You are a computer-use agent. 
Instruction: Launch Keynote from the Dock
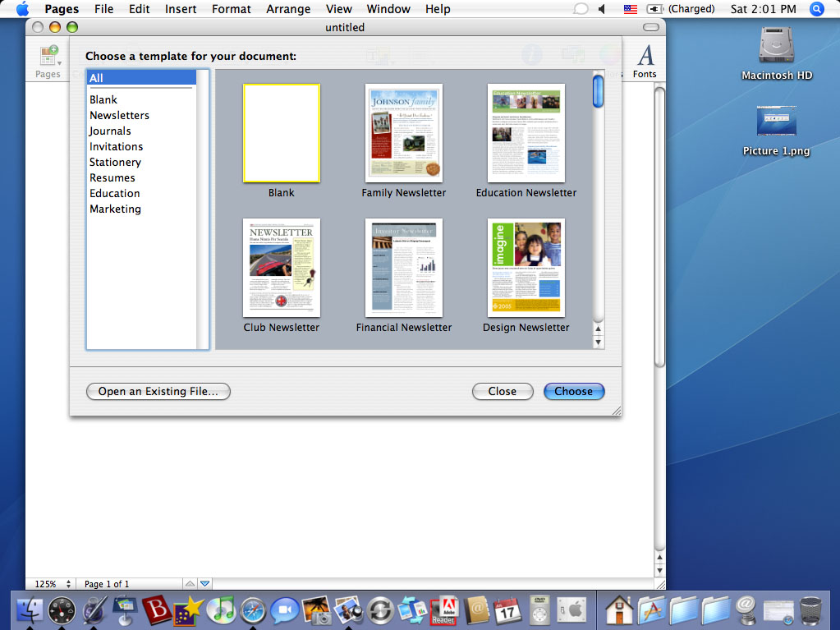click(x=126, y=611)
